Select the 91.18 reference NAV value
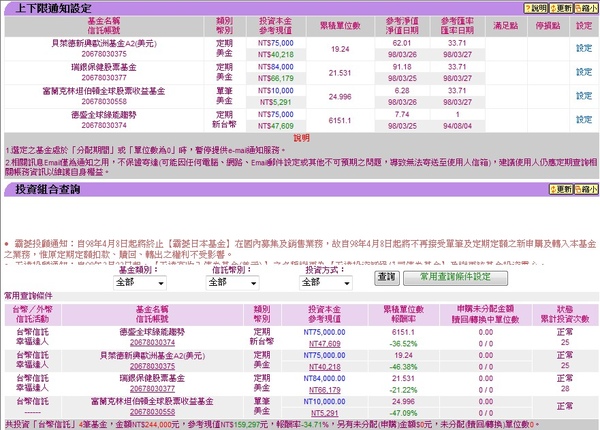 tap(402, 67)
